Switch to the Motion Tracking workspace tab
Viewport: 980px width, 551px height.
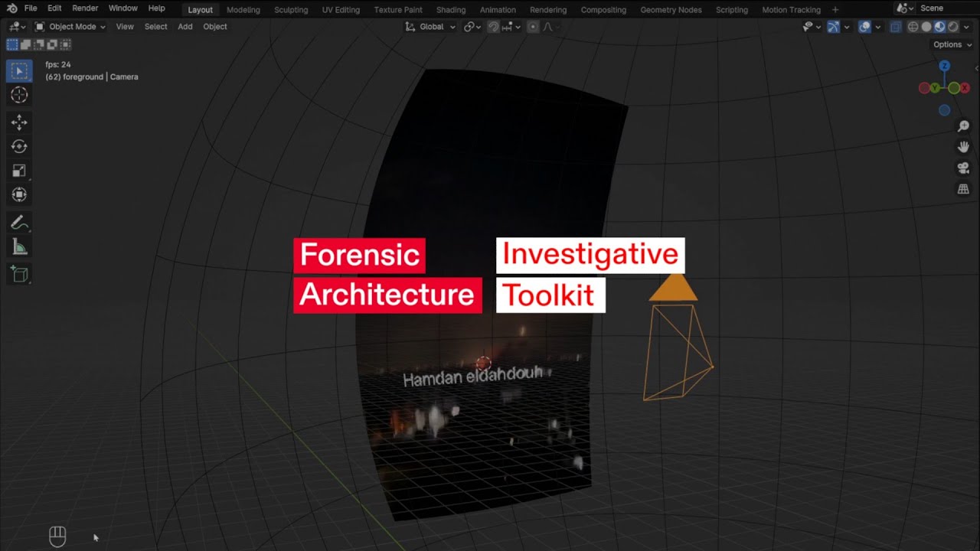(x=791, y=10)
